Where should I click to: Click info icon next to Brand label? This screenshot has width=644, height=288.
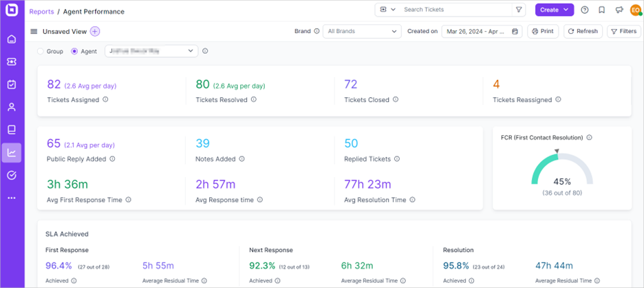[x=316, y=31]
